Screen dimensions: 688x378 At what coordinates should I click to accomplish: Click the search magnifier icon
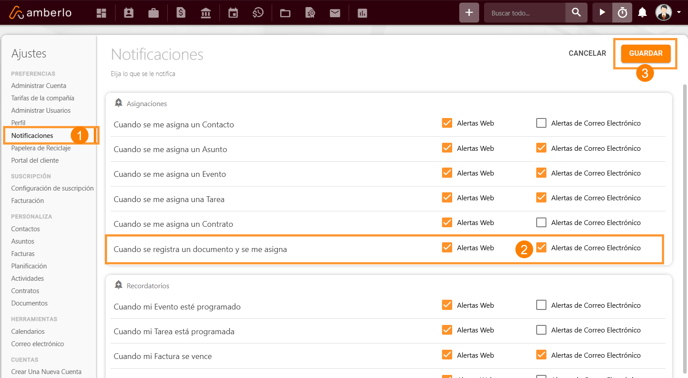(x=576, y=13)
